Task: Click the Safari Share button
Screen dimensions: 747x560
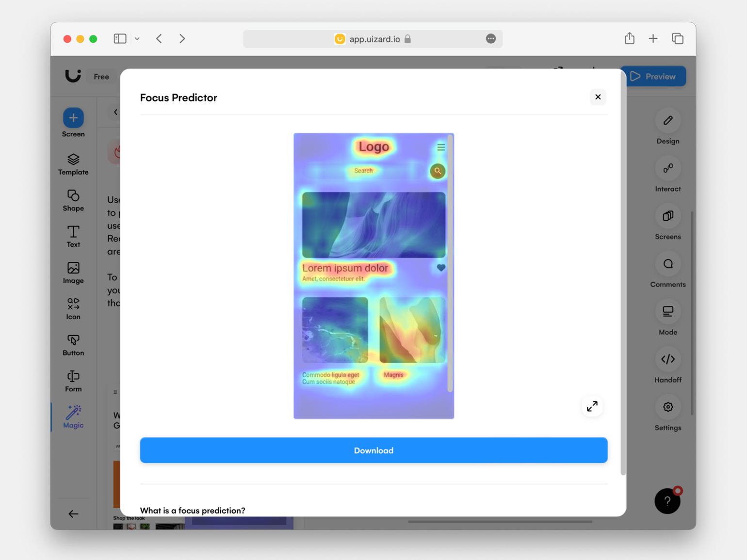Action: [x=630, y=38]
